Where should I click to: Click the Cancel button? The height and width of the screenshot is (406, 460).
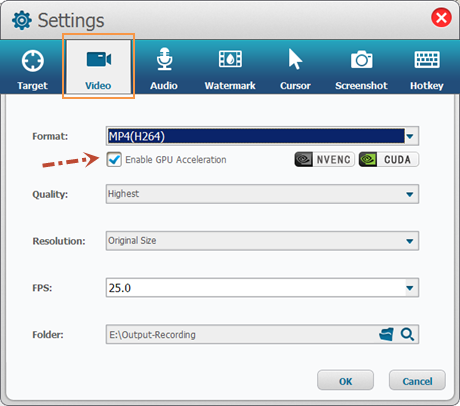(417, 380)
